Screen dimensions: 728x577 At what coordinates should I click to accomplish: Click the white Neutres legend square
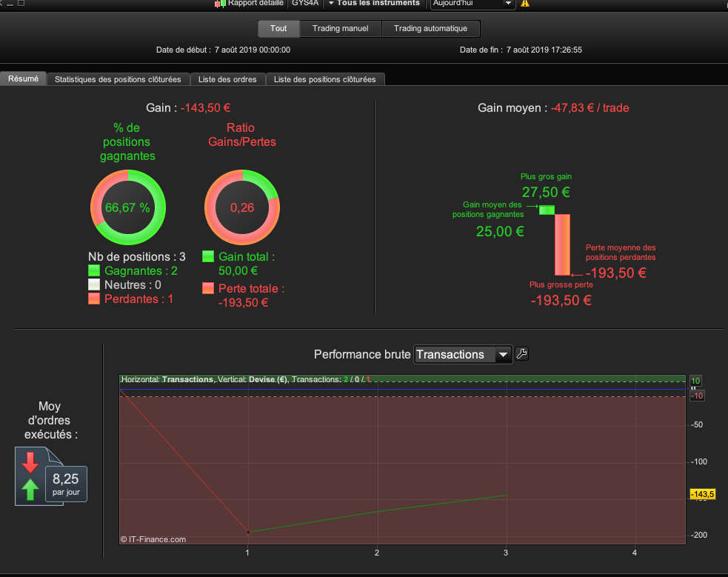pyautogui.click(x=94, y=284)
